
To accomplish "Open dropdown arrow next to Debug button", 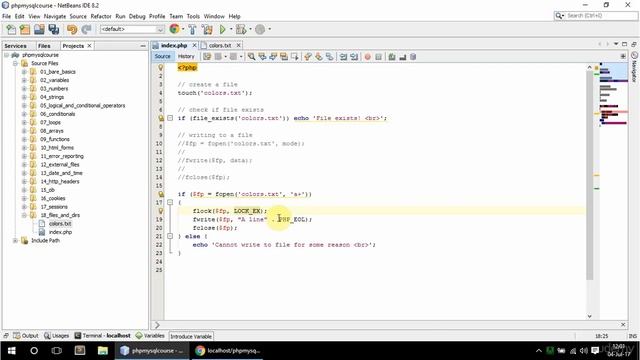I will click(250, 29).
